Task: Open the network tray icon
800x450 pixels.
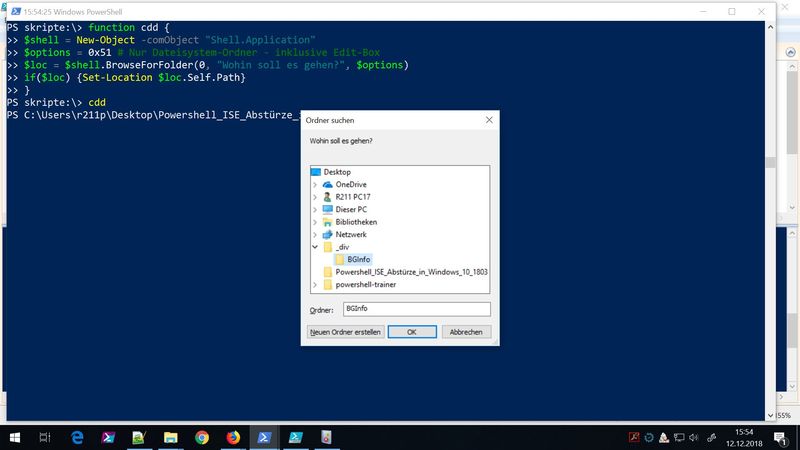Action: coord(679,437)
